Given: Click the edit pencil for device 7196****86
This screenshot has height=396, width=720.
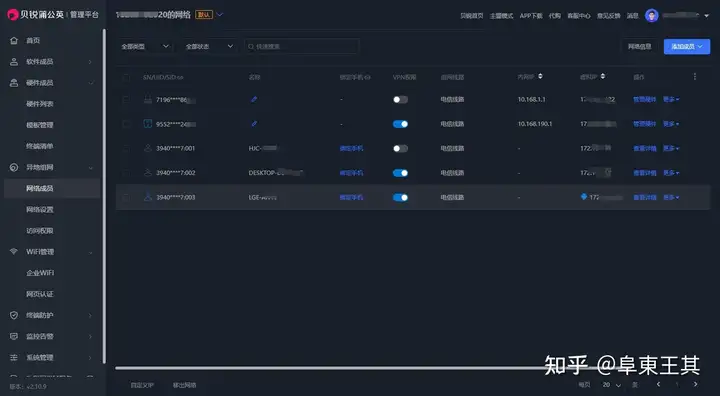Looking at the screenshot, I should [254, 99].
